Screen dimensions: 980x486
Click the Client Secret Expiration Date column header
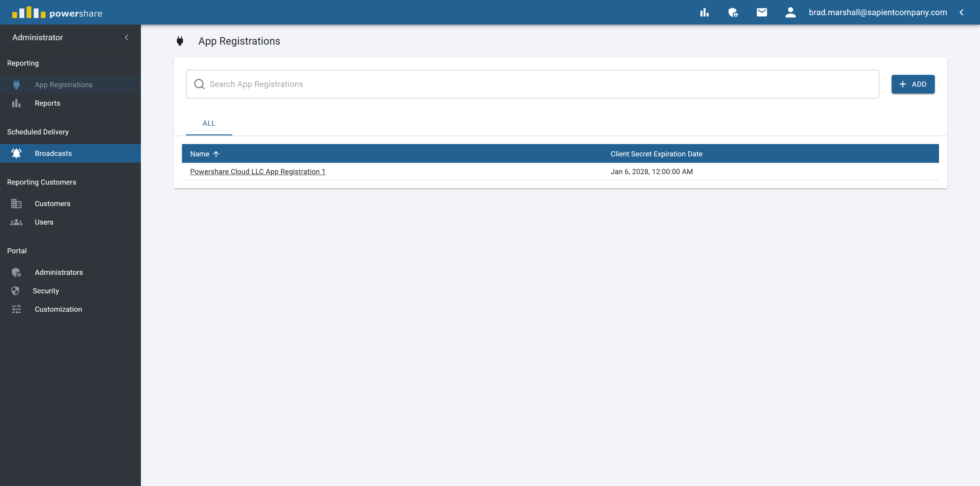click(x=657, y=154)
